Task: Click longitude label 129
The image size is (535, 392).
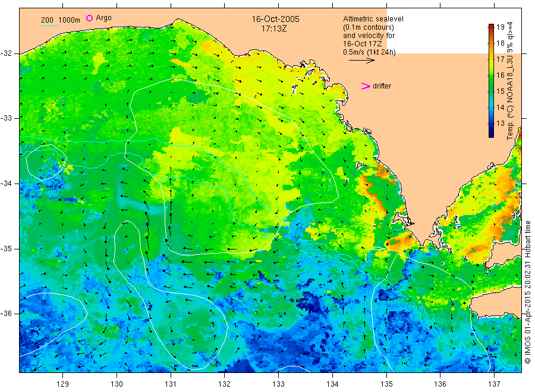Action: click(x=63, y=384)
